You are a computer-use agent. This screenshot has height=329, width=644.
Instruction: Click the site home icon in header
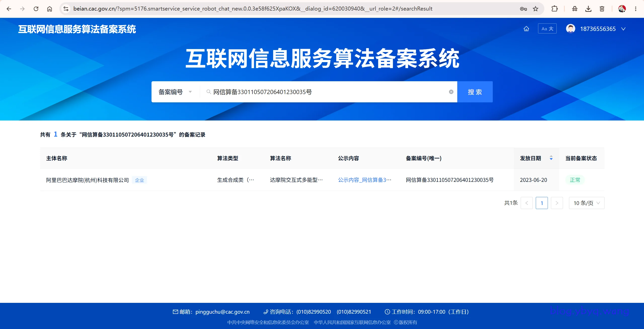(x=526, y=29)
